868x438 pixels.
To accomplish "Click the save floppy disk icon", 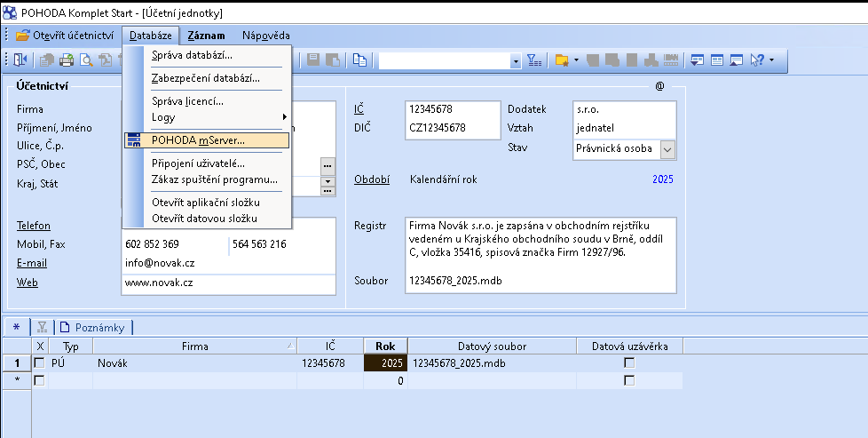I will 313,60.
